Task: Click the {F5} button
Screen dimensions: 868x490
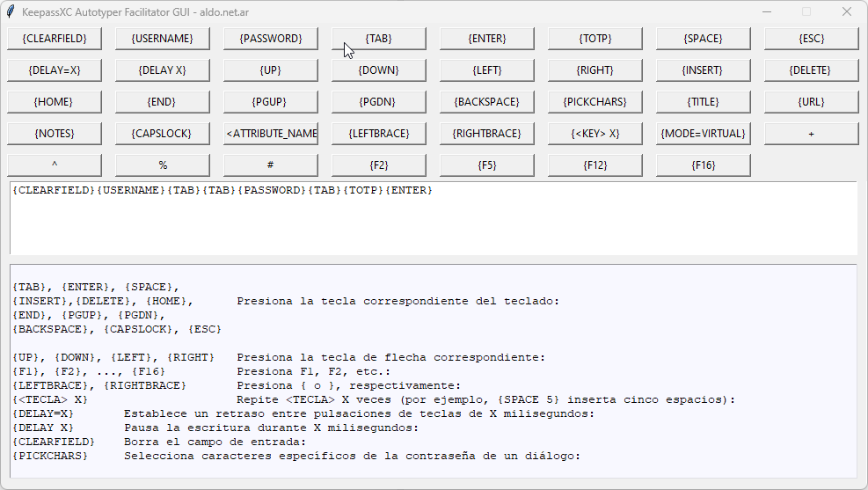Action: 487,165
